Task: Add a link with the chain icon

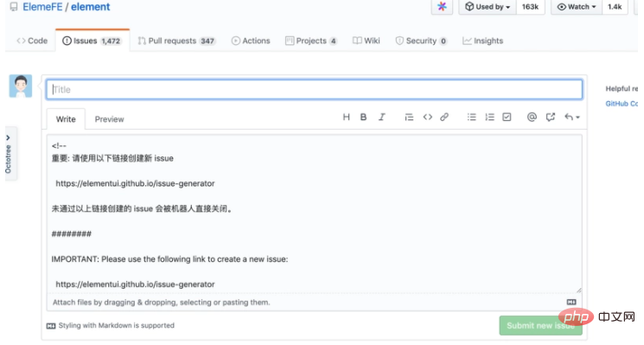Action: pyautogui.click(x=444, y=117)
